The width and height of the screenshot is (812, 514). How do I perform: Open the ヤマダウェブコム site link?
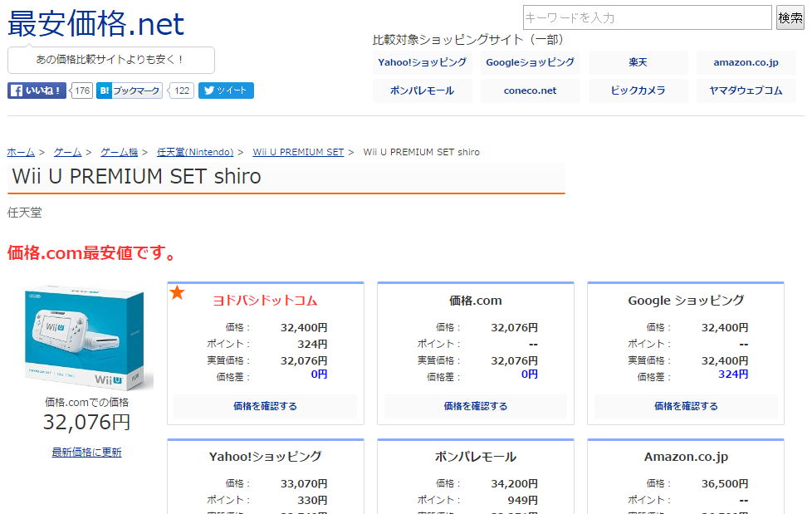[746, 91]
